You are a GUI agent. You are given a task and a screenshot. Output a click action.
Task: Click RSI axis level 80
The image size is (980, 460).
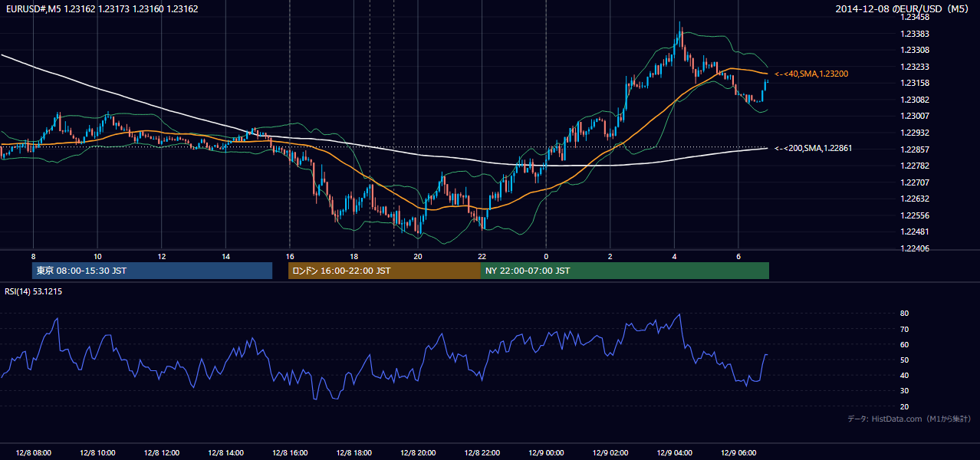pos(905,314)
